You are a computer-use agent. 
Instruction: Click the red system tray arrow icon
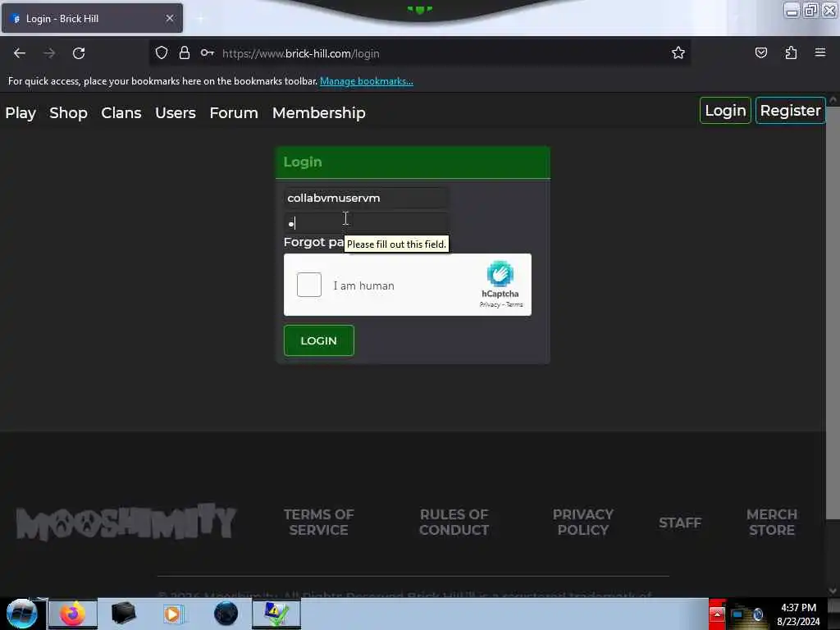717,614
